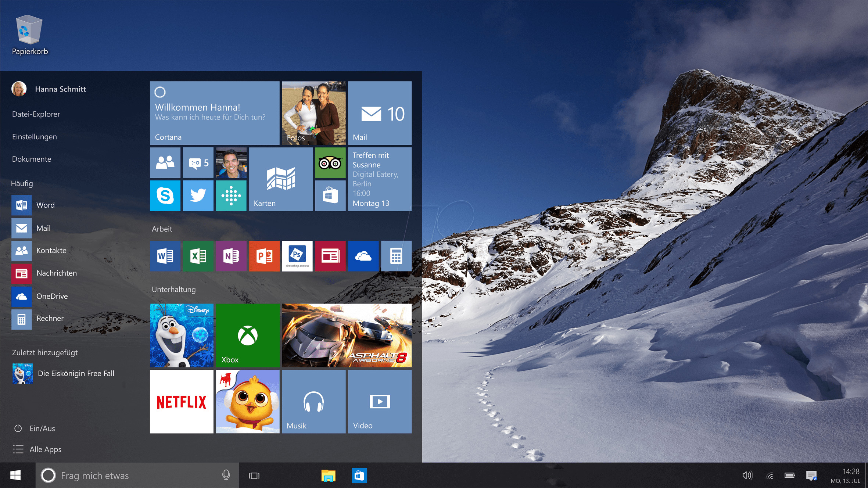Open the Ein/Aus power menu
This screenshot has height=488, width=868.
tap(42, 428)
